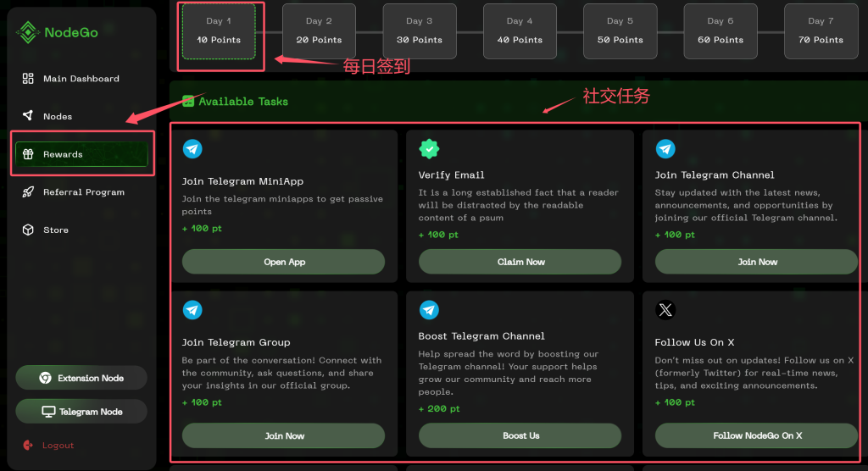This screenshot has width=868, height=471.
Task: Click the + 200 pt reward text
Action: pyautogui.click(x=439, y=408)
